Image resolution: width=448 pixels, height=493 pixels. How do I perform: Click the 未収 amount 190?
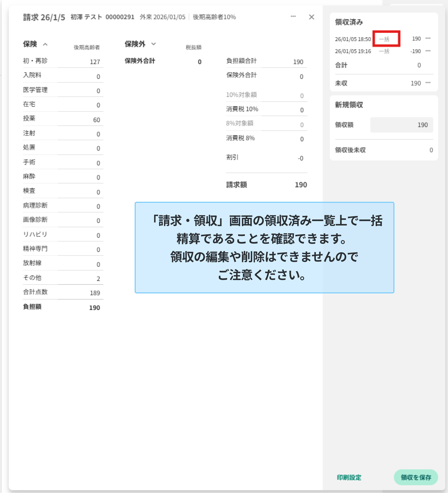[416, 83]
